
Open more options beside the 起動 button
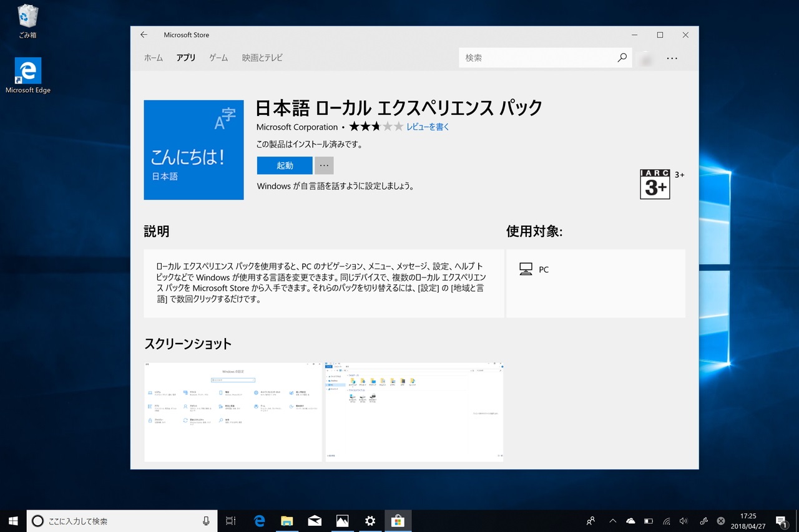323,165
